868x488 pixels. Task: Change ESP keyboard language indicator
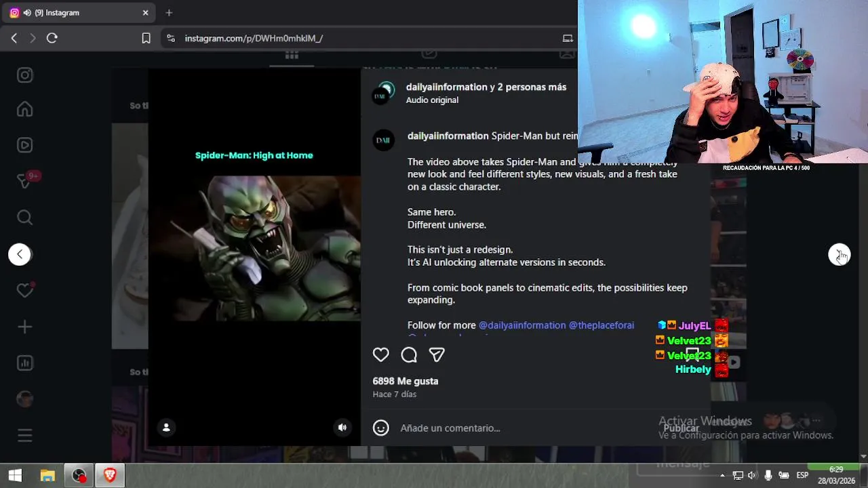point(802,475)
